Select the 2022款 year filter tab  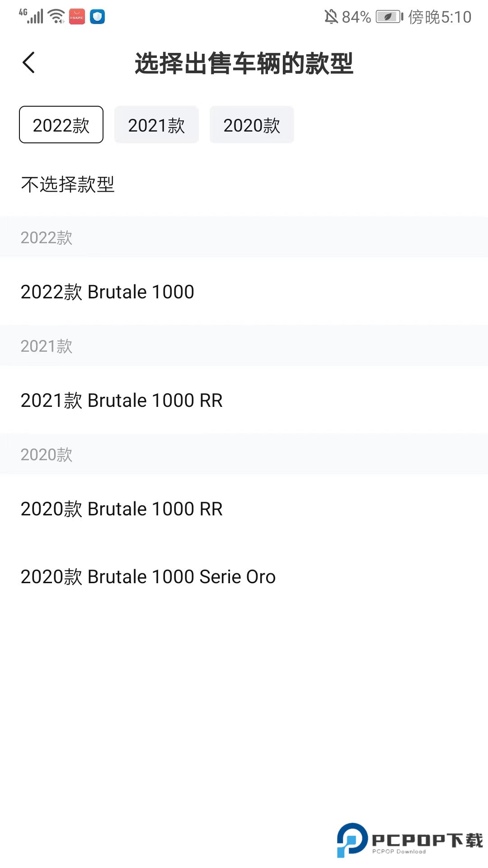tap(61, 125)
